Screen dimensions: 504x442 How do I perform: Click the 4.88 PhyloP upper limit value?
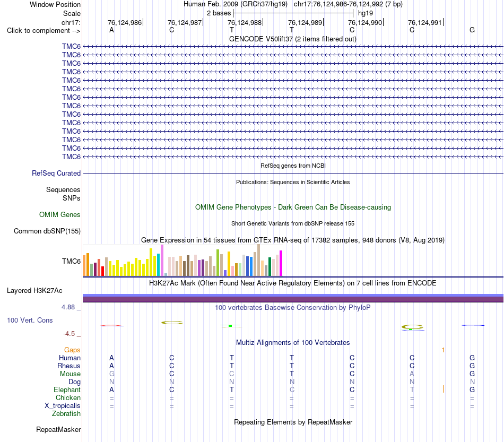pos(68,307)
